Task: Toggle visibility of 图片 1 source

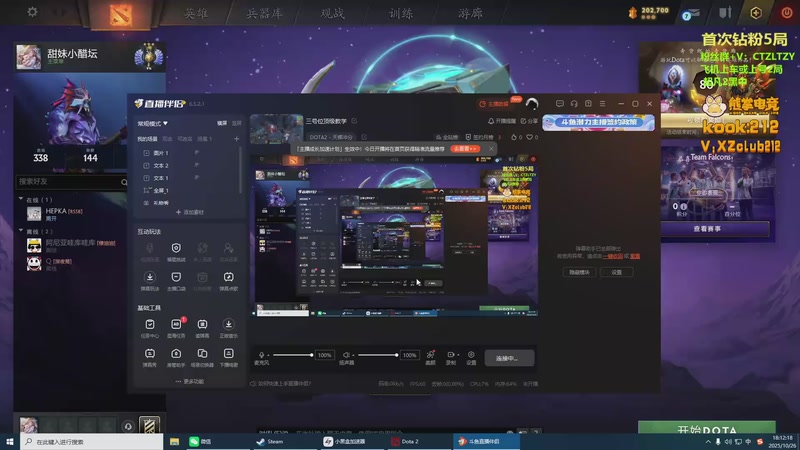Action: click(196, 153)
